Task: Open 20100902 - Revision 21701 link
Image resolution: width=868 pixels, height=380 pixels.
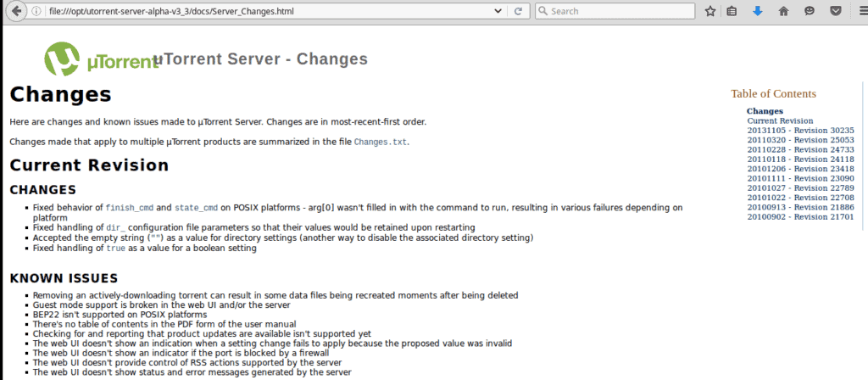Action: [800, 216]
